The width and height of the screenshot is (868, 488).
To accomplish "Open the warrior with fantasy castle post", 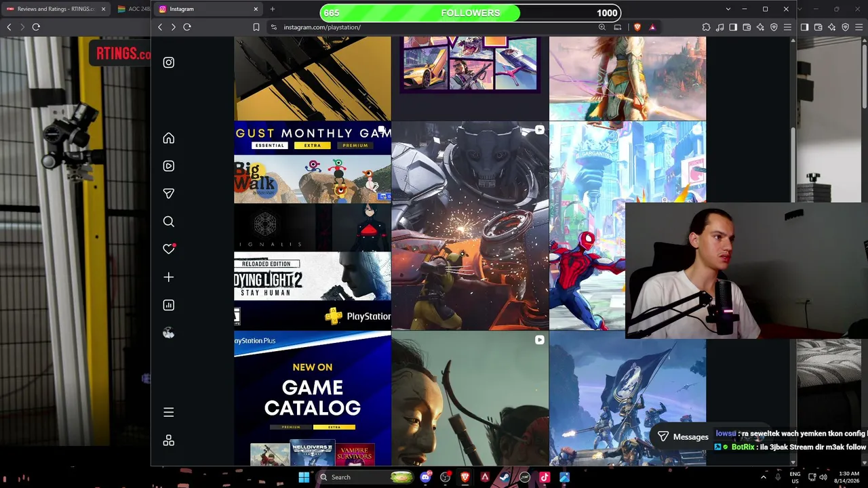I will [x=627, y=79].
